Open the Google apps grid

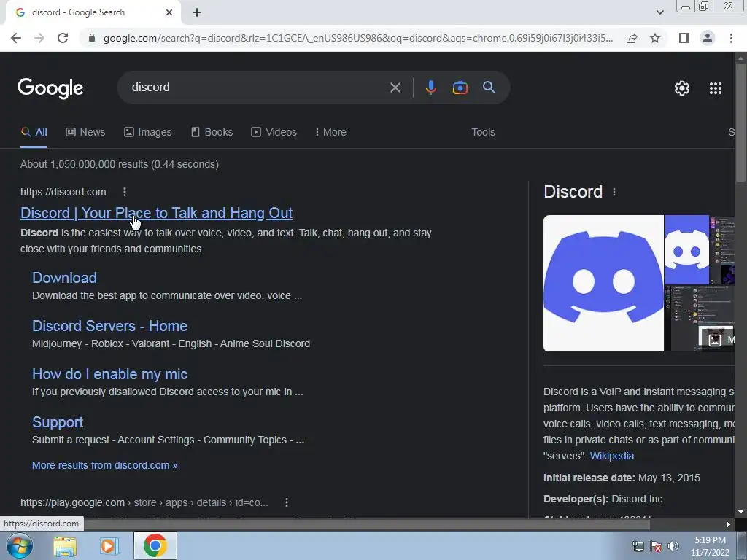coord(715,88)
